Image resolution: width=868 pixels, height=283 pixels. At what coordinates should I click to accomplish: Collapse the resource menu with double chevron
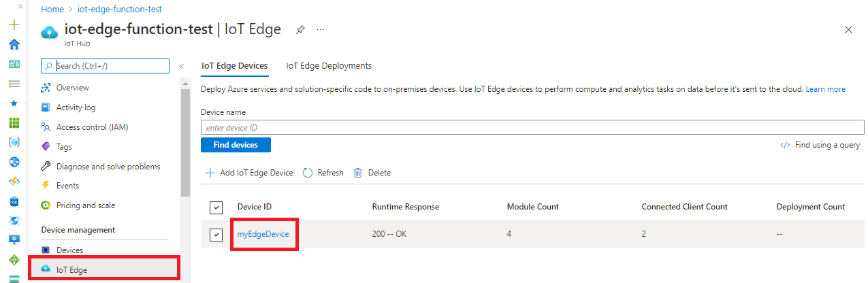(182, 66)
